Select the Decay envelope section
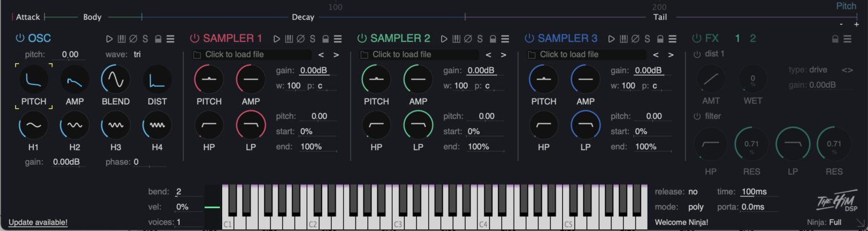The height and width of the screenshot is (231, 868). click(x=303, y=17)
